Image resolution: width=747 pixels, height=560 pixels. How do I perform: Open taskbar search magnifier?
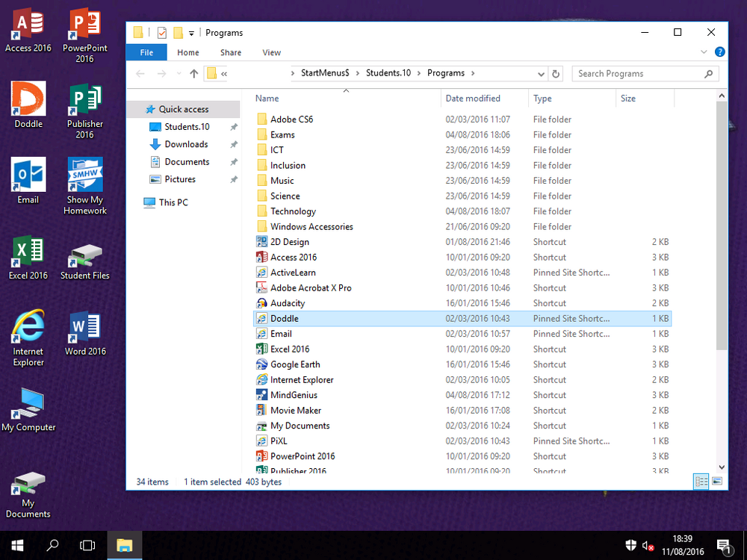pyautogui.click(x=52, y=545)
